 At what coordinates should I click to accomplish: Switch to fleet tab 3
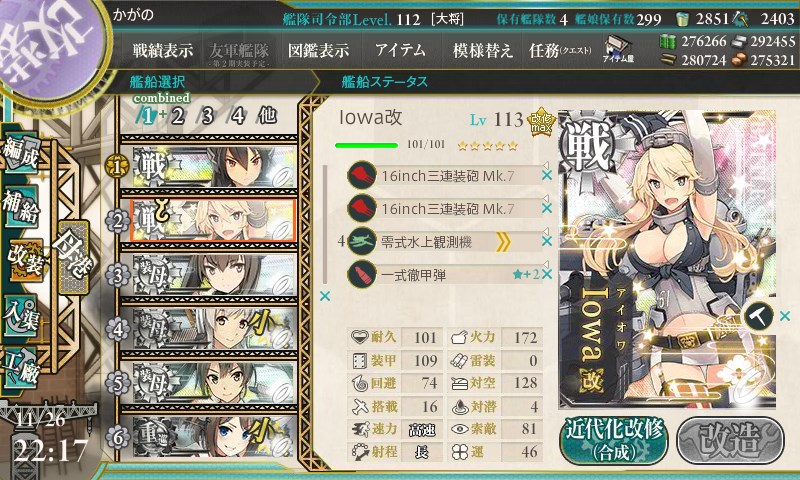208,116
